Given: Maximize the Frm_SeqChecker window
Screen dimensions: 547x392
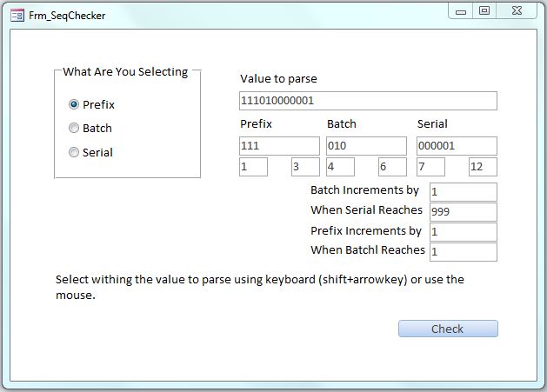Looking at the screenshot, I should [484, 11].
